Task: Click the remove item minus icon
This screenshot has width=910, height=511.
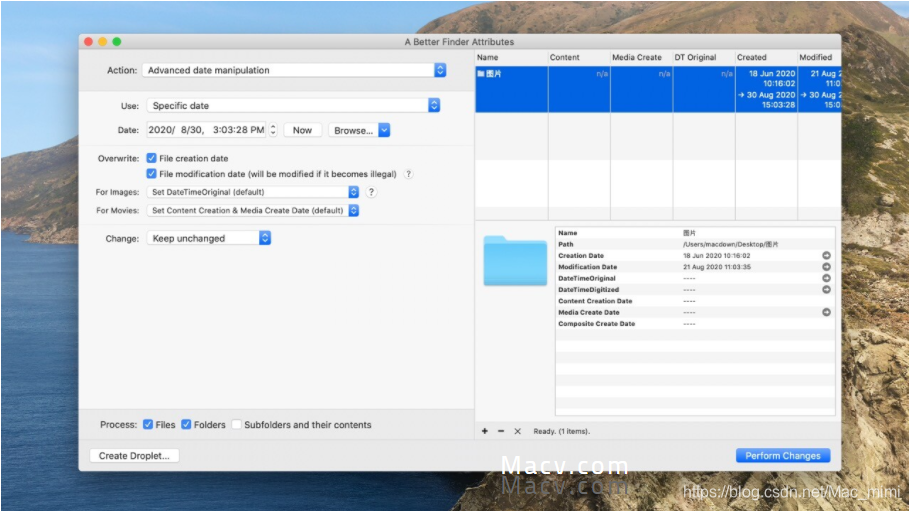Action: point(501,431)
